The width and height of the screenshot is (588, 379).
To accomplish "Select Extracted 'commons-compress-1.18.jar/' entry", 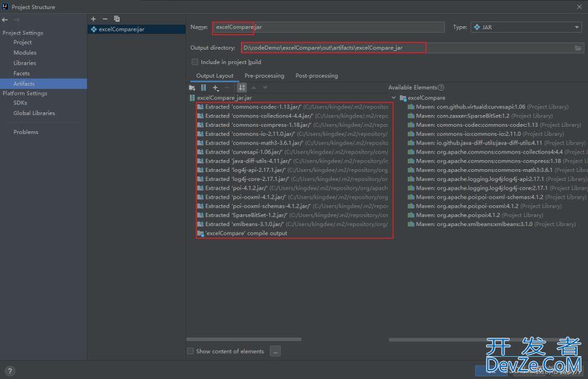I will [x=293, y=125].
